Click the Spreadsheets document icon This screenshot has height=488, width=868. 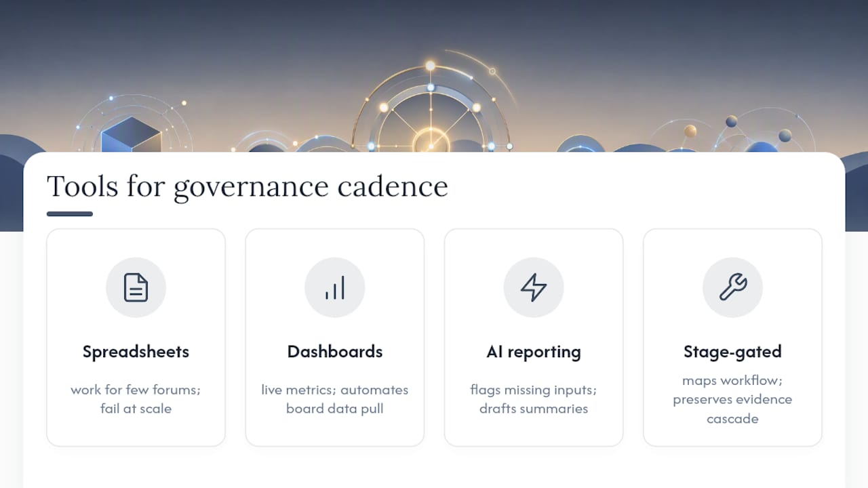(x=136, y=287)
